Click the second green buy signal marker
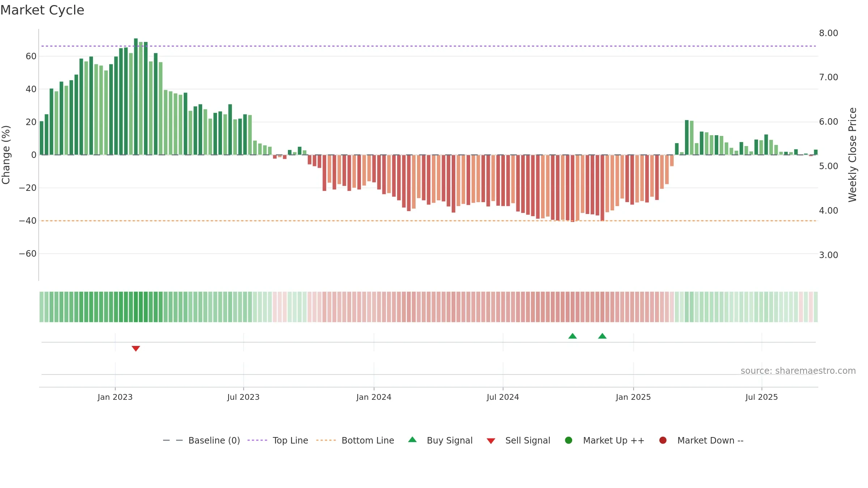The height and width of the screenshot is (488, 868). (x=602, y=336)
